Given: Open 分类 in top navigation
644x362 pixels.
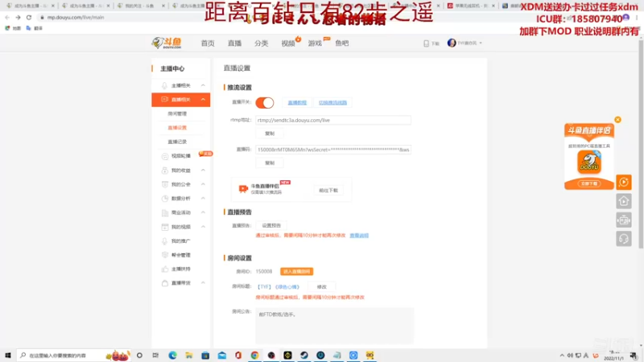Looking at the screenshot, I should click(x=261, y=43).
